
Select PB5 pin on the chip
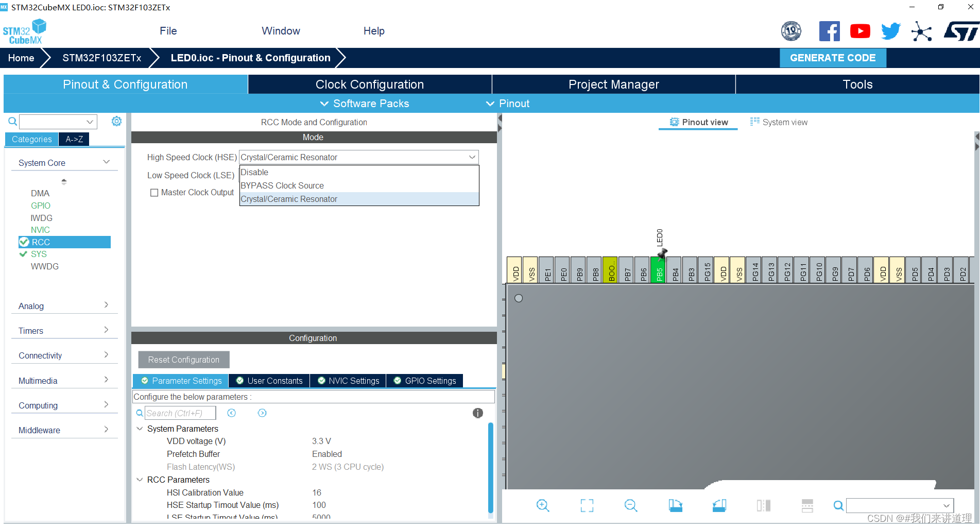click(x=659, y=270)
